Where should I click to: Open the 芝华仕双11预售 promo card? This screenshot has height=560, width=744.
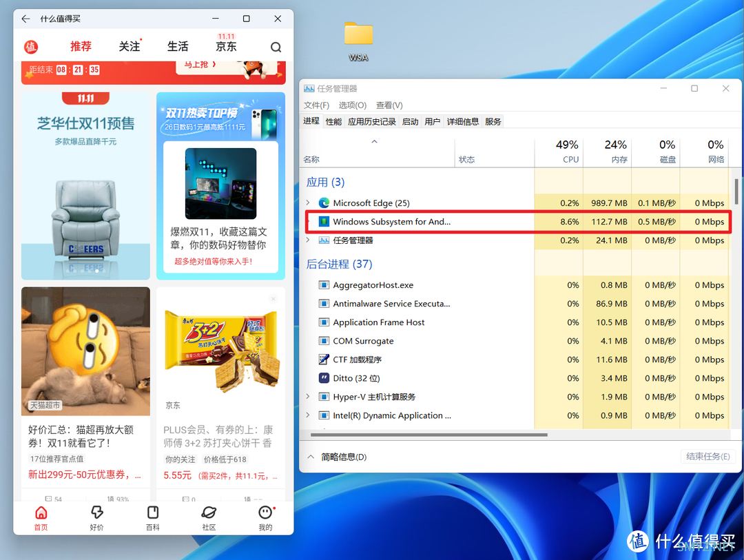85,185
